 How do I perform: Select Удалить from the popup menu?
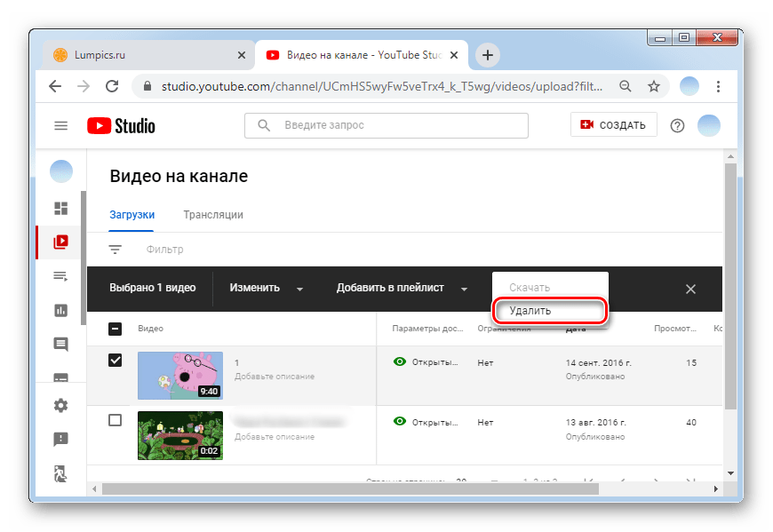pyautogui.click(x=550, y=311)
